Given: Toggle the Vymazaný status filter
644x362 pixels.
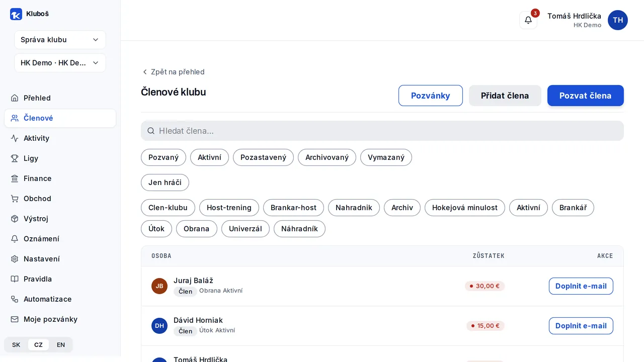Looking at the screenshot, I should (386, 157).
